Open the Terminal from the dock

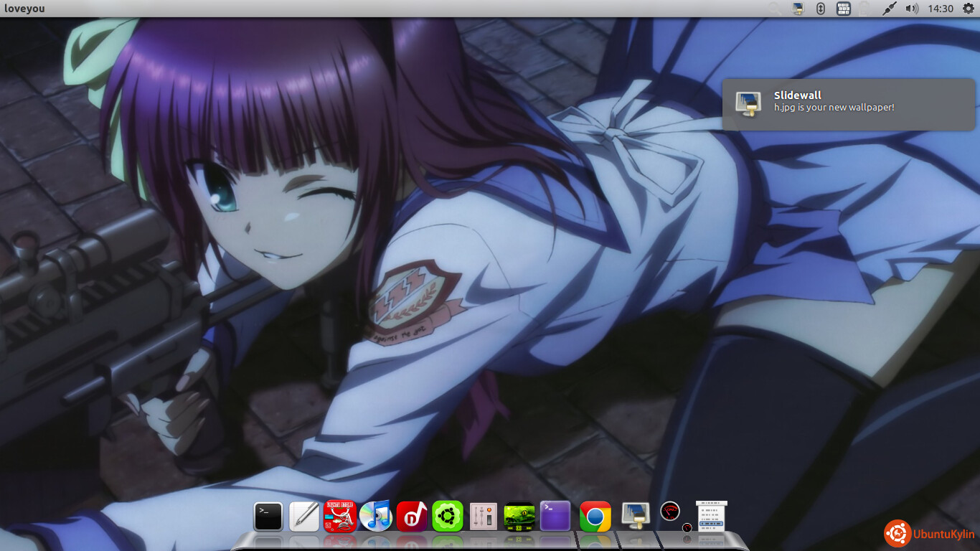pos(268,517)
